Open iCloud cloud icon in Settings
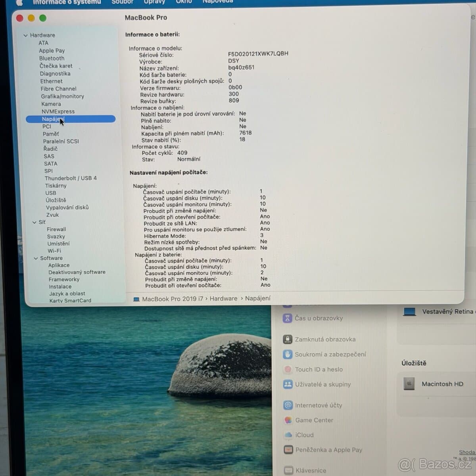This screenshot has height=476, width=476. pos(288,435)
